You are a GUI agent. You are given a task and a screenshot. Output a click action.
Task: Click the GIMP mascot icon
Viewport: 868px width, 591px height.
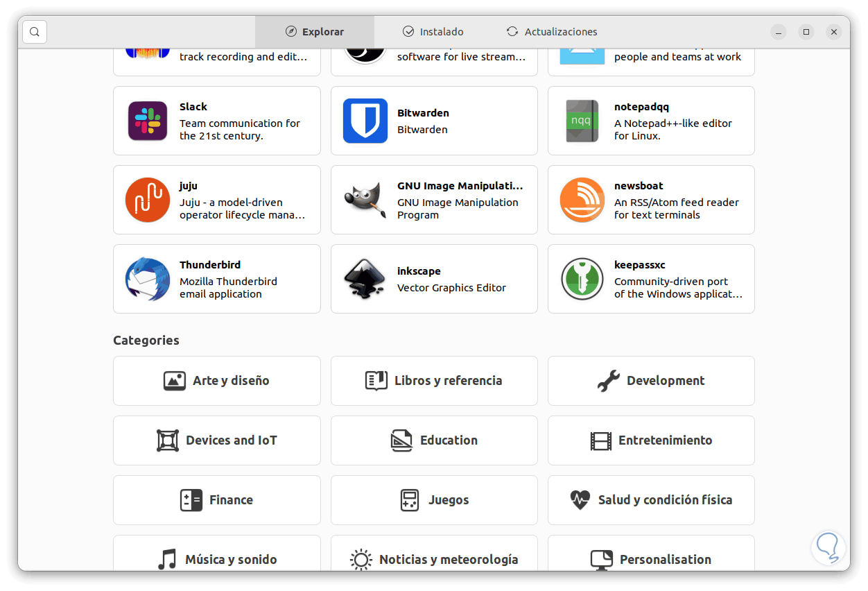[365, 200]
